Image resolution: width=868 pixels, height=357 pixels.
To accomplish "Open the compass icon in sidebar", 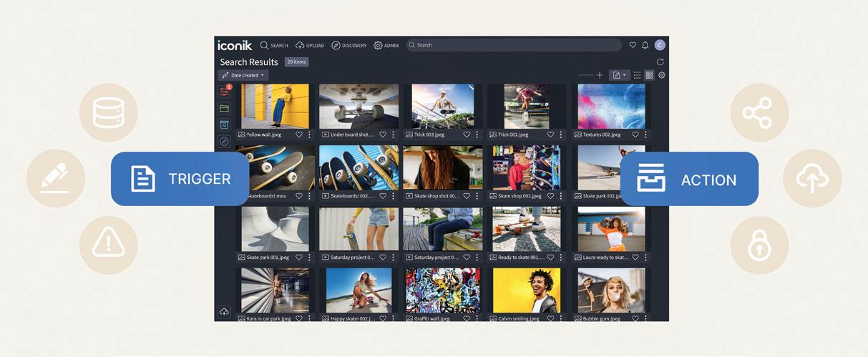I will 225,142.
